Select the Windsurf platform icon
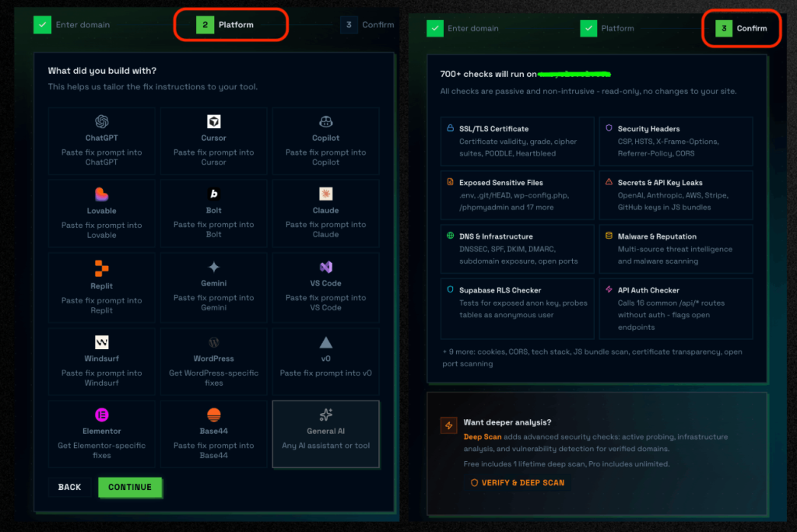797x532 pixels. click(x=102, y=342)
